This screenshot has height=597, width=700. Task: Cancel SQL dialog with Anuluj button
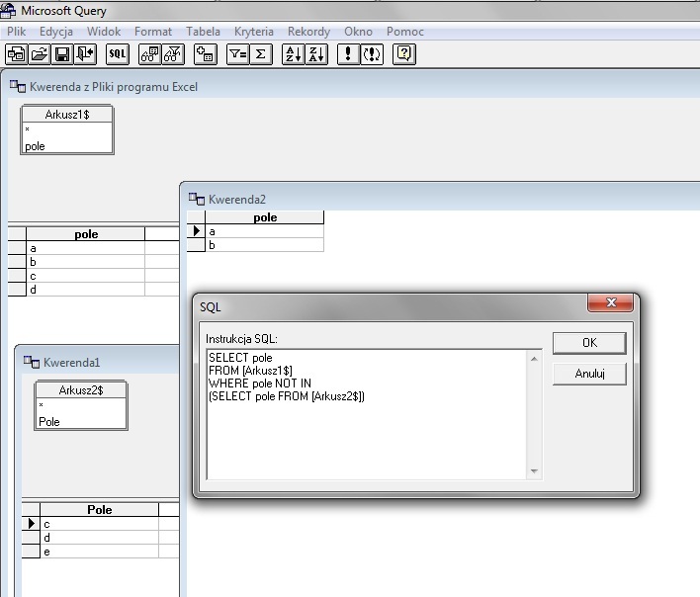point(589,373)
